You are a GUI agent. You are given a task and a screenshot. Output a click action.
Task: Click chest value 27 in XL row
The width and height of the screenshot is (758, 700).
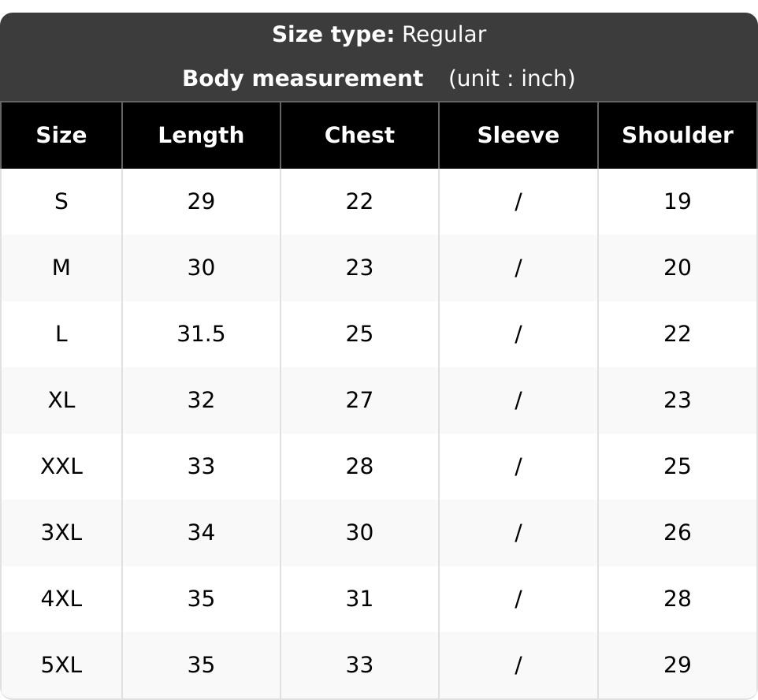pyautogui.click(x=359, y=400)
